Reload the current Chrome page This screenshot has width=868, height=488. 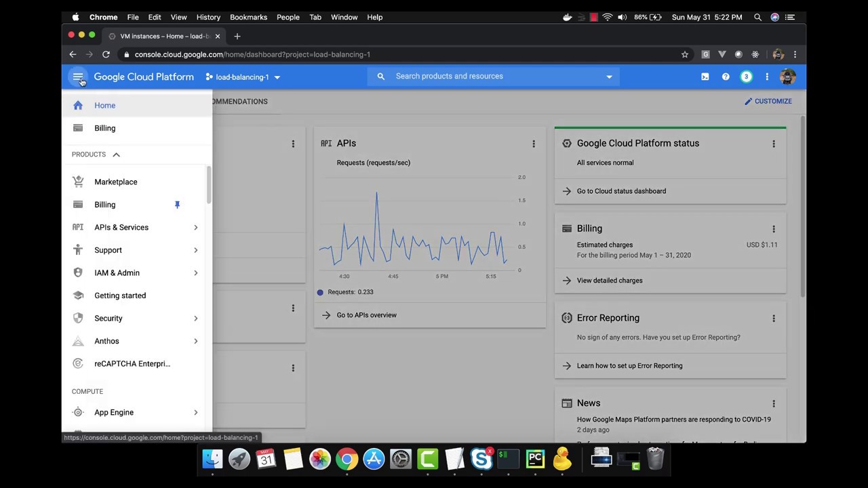pos(106,54)
